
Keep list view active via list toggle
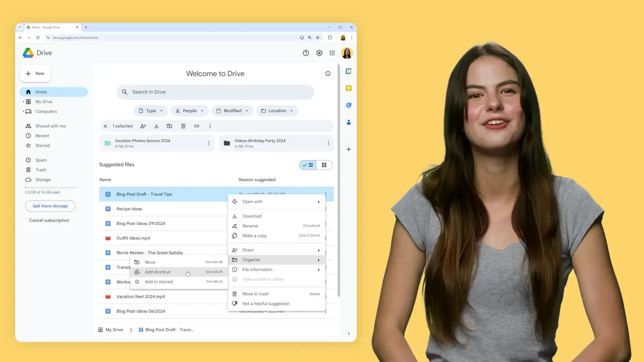point(308,165)
